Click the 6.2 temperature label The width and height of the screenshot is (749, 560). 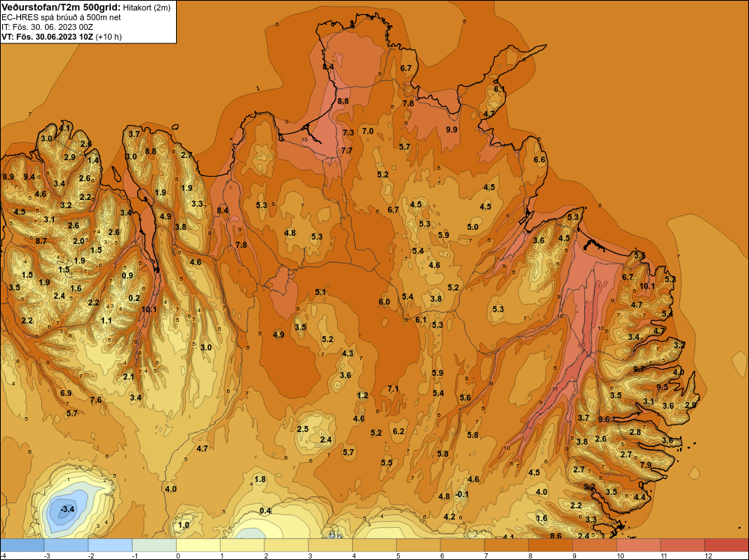tap(398, 431)
